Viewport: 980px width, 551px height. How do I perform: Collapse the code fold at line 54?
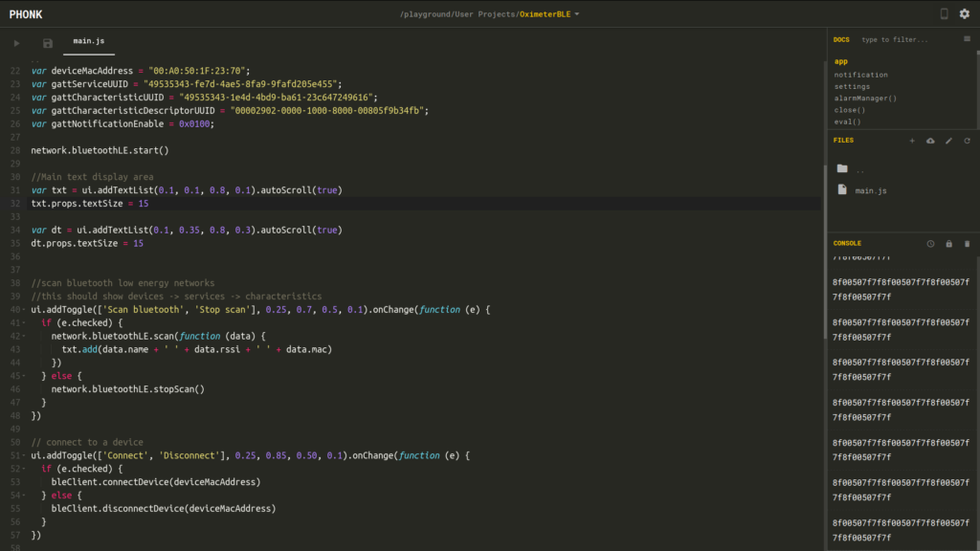pos(24,496)
